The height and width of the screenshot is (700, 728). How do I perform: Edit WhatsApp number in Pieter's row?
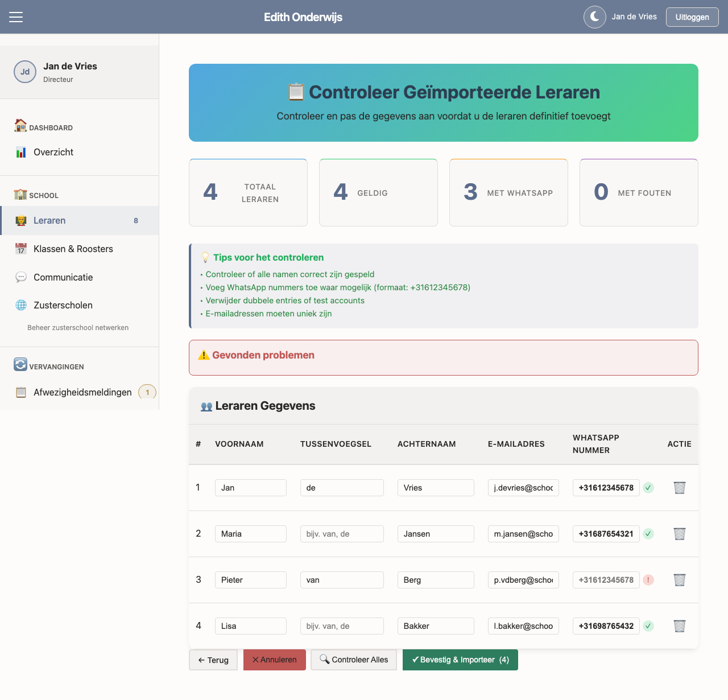point(606,580)
